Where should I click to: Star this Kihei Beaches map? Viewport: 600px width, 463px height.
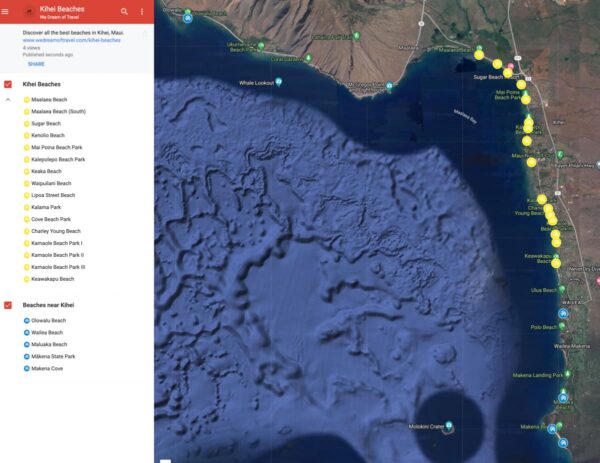click(x=144, y=32)
